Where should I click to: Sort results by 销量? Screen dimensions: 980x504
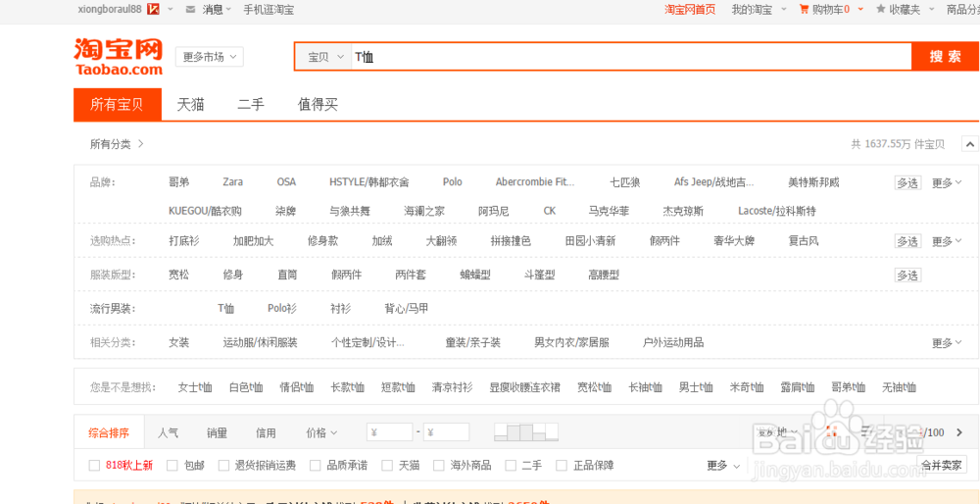[x=217, y=432]
